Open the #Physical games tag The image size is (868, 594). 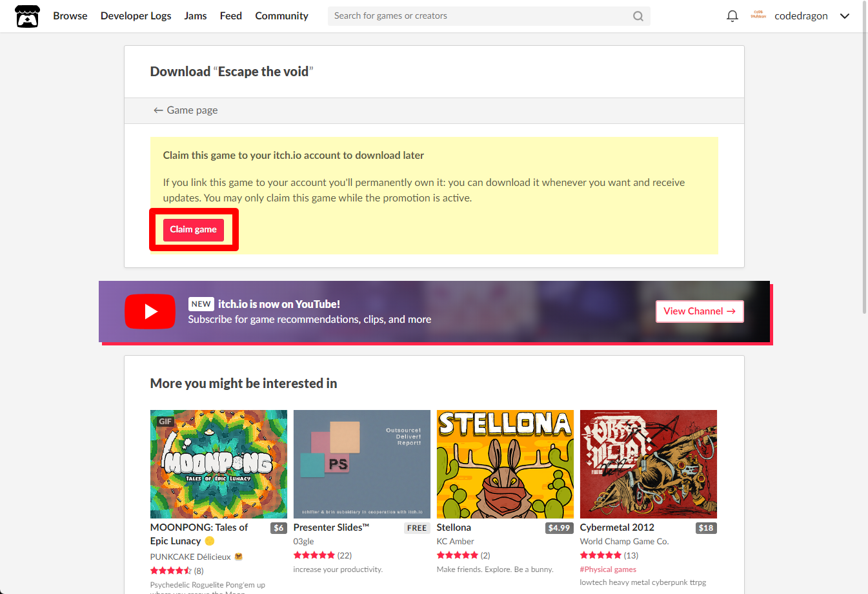(608, 569)
